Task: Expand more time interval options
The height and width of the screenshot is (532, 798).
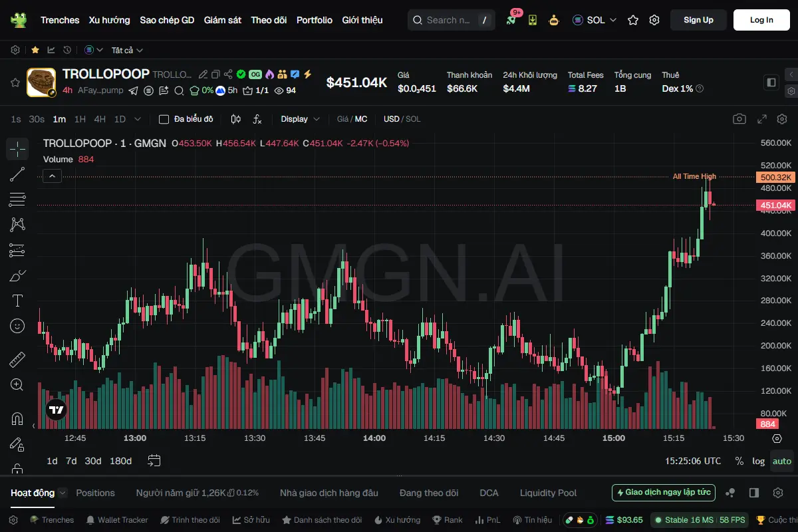Action: point(138,119)
